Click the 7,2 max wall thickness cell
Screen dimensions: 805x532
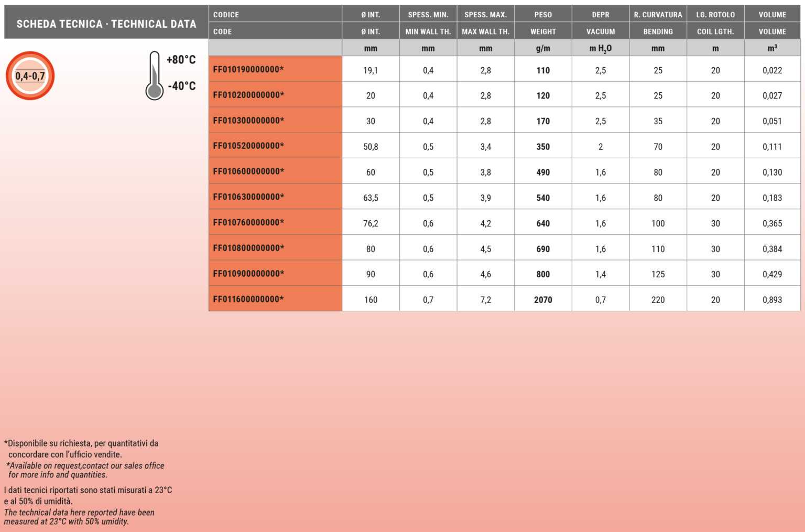[485, 300]
